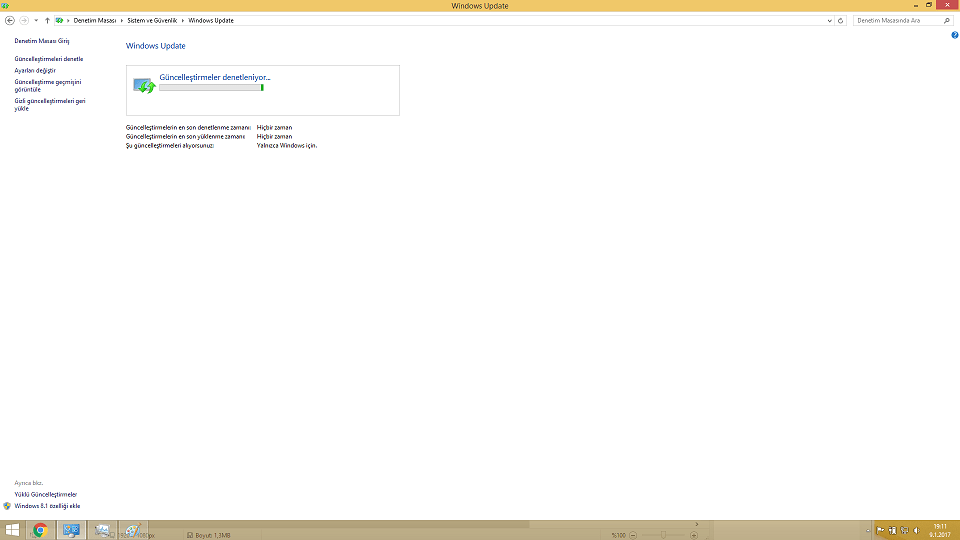Open the monitor-graph app in the taskbar
This screenshot has height=540, width=960.
[x=102, y=530]
